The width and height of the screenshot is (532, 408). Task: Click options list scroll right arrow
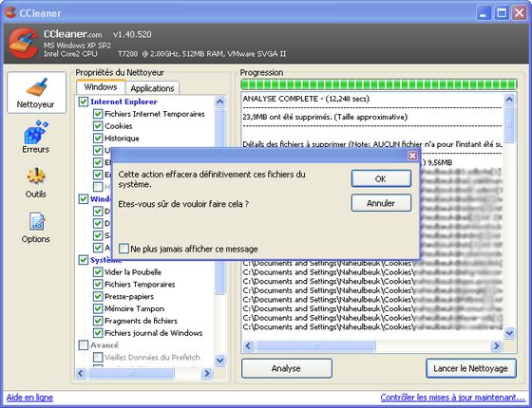[x=207, y=374]
